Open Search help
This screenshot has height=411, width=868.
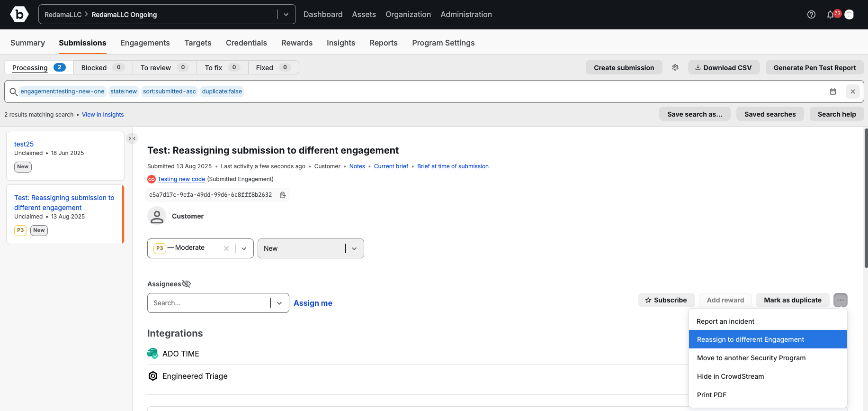click(x=837, y=114)
